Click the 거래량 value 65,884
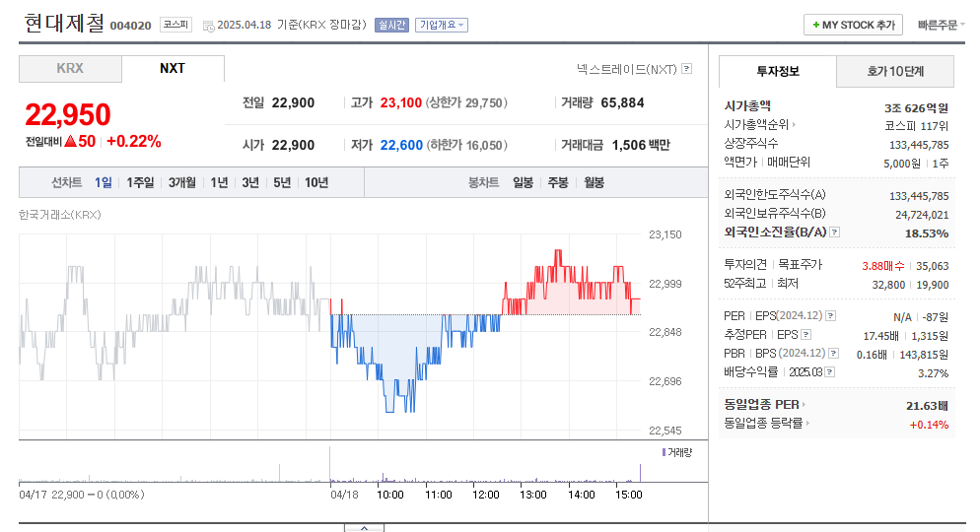Image resolution: width=980 pixels, height=532 pixels. click(622, 103)
